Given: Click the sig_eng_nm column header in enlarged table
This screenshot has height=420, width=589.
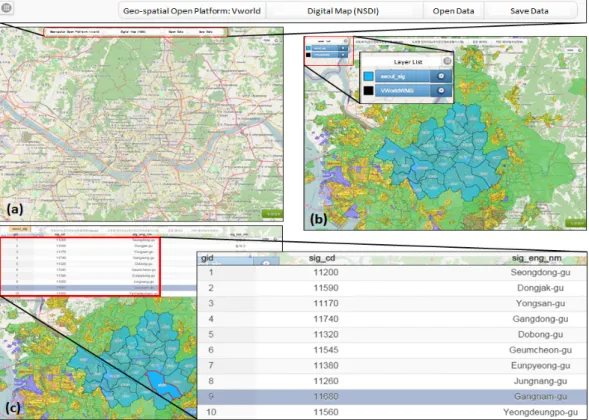Looking at the screenshot, I should point(536,258).
